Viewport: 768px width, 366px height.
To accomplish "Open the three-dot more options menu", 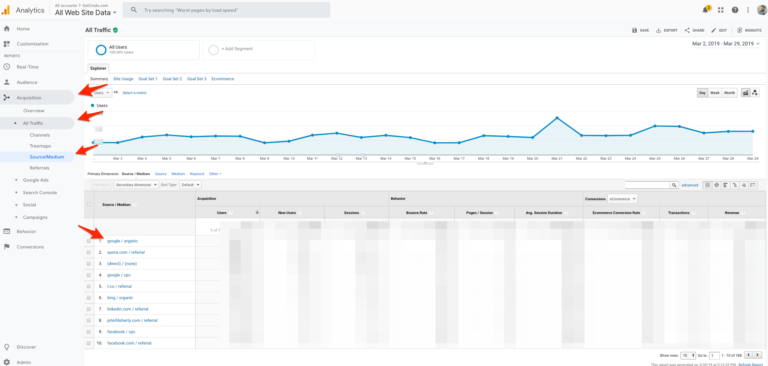I will tap(748, 10).
